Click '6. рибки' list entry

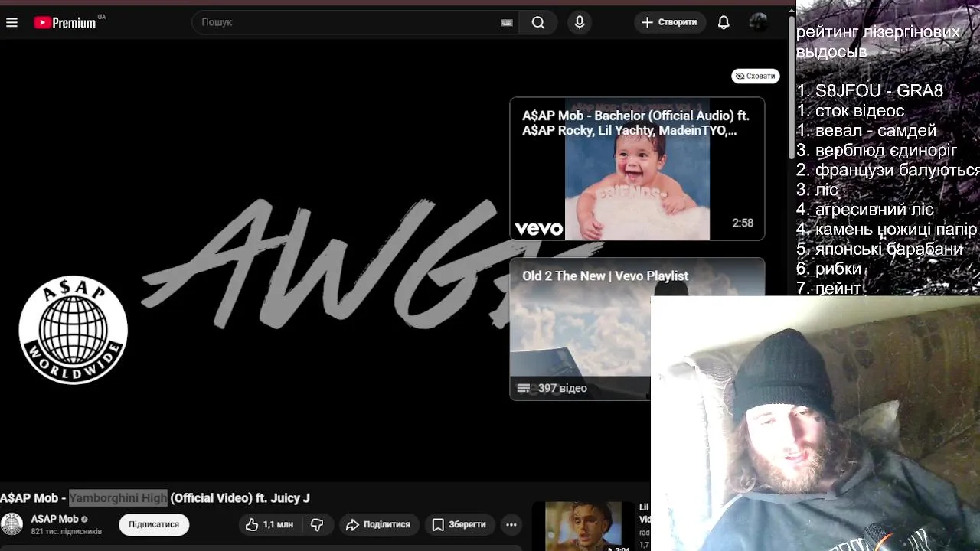(x=829, y=269)
